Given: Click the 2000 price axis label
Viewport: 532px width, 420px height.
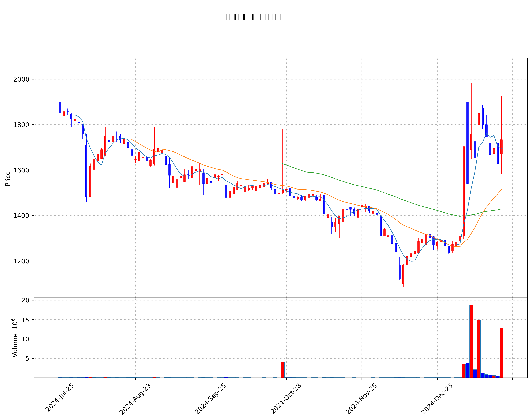Looking at the screenshot, I should tap(21, 79).
